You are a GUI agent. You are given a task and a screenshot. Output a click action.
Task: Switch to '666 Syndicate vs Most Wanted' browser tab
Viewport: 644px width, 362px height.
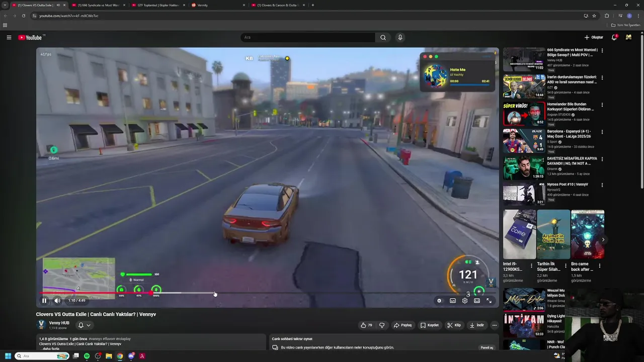tap(98, 5)
